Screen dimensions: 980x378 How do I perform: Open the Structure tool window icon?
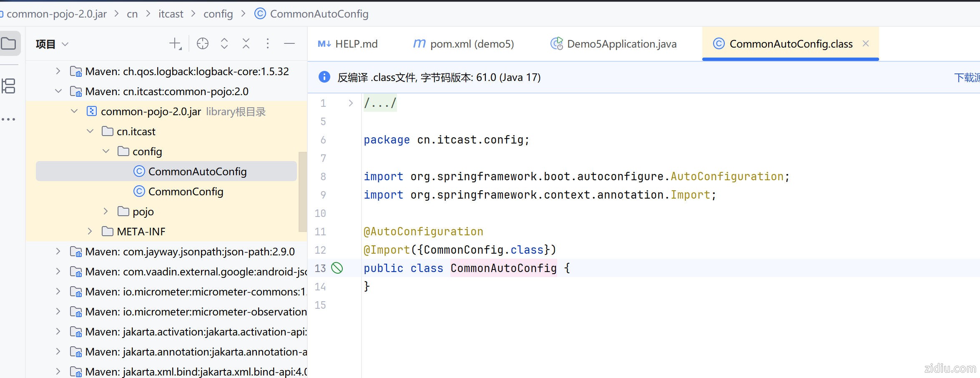click(x=9, y=86)
